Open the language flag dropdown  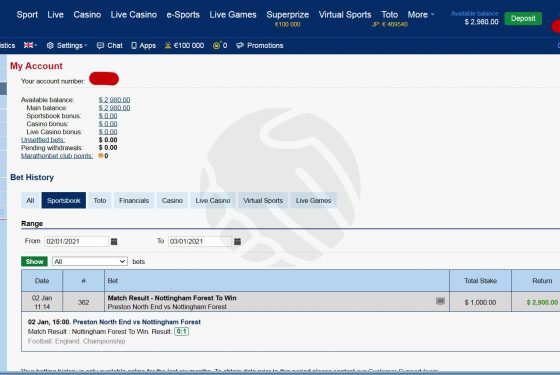coord(30,45)
